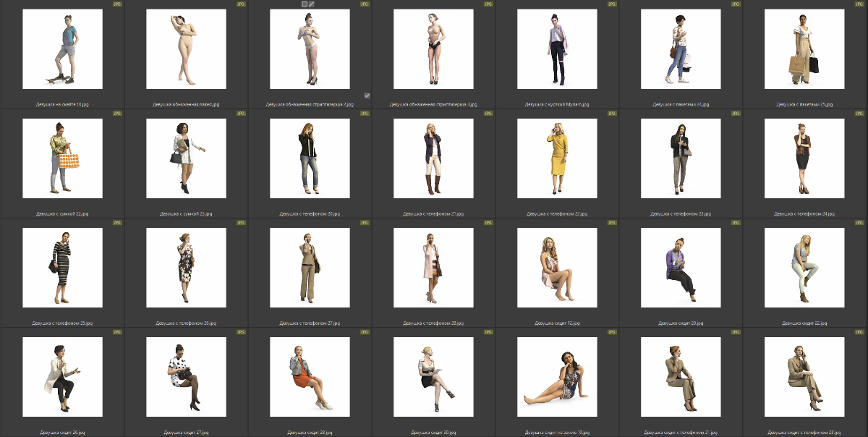Open the Девушка с курткой image thumbnail
Viewport: 868px width, 437px height.
pyautogui.click(x=557, y=49)
